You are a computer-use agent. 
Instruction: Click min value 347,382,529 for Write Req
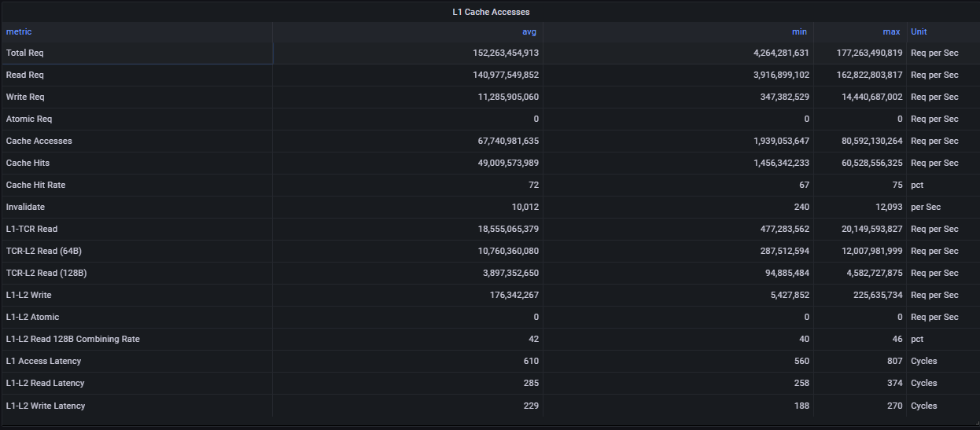point(783,97)
